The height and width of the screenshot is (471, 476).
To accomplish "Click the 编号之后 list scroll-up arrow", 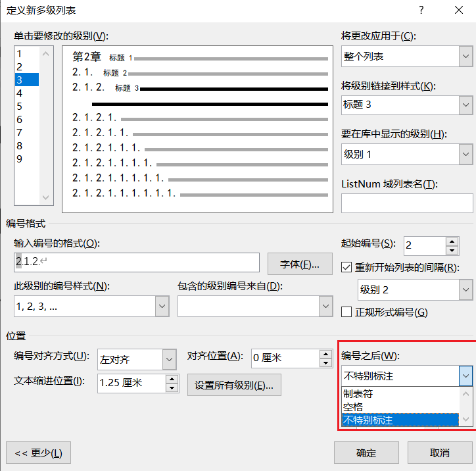I will tap(465, 394).
